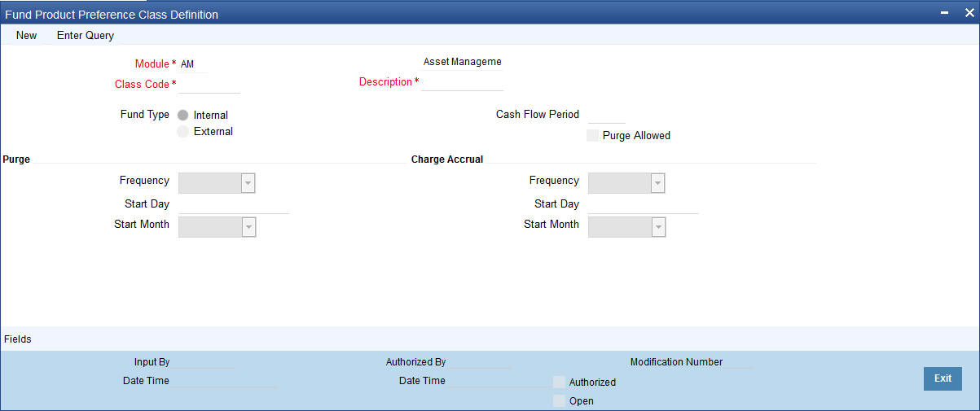Minimize the Fund Product Preference window
Image resolution: width=980 pixels, height=411 pixels.
tap(945, 14)
